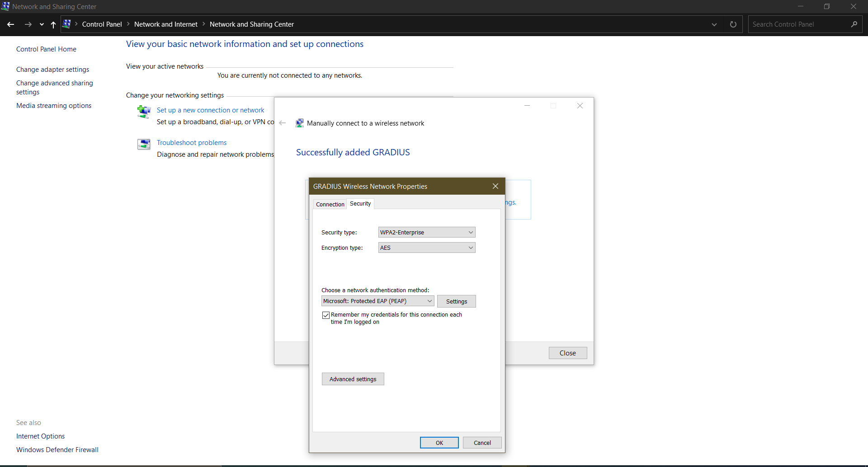
Task: Click Network and Sharing Center title bar icon
Action: click(x=5, y=6)
